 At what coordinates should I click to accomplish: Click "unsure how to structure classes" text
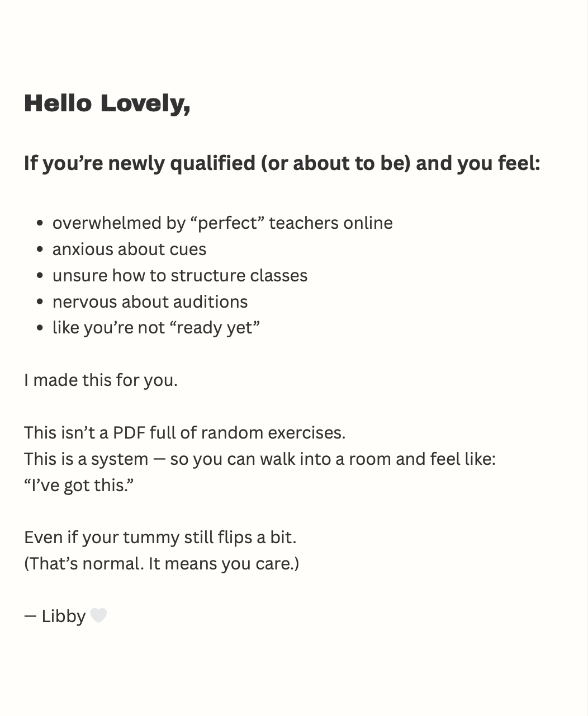(x=179, y=275)
